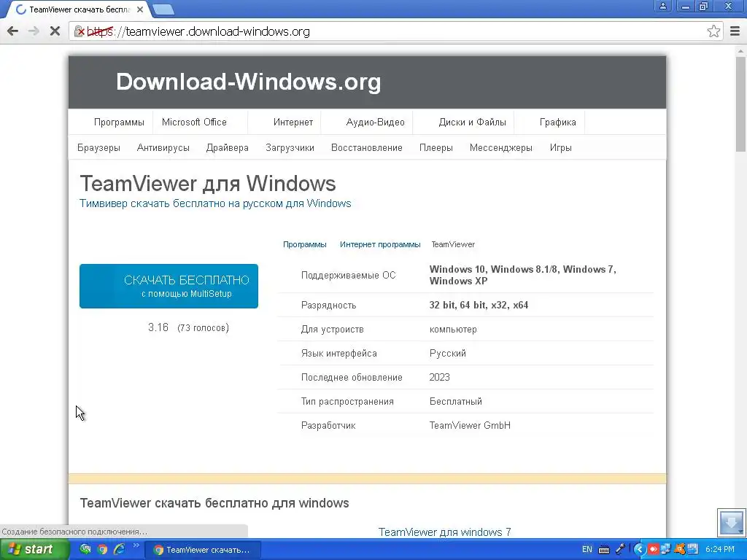Go to the Плееры section
This screenshot has width=747, height=560.
[436, 147]
